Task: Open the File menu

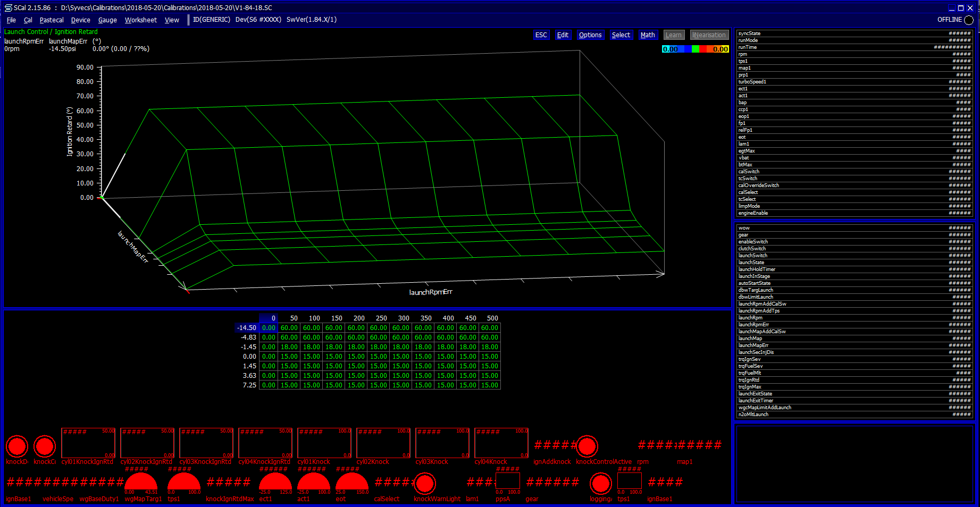Action: [11, 20]
